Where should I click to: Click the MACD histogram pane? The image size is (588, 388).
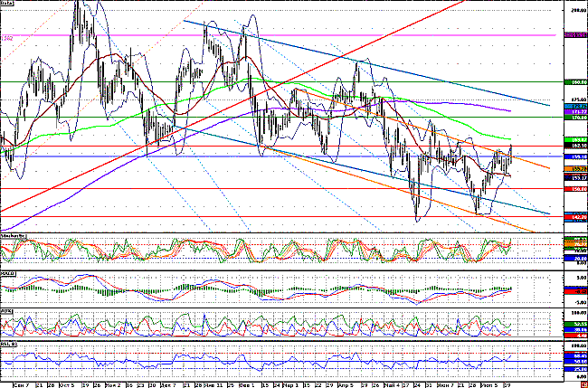[271, 290]
